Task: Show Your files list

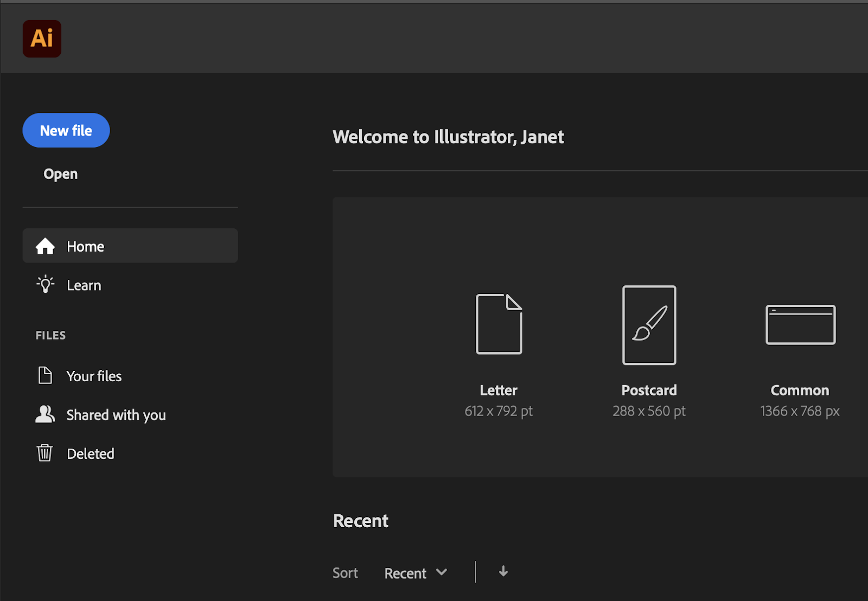Action: tap(94, 376)
